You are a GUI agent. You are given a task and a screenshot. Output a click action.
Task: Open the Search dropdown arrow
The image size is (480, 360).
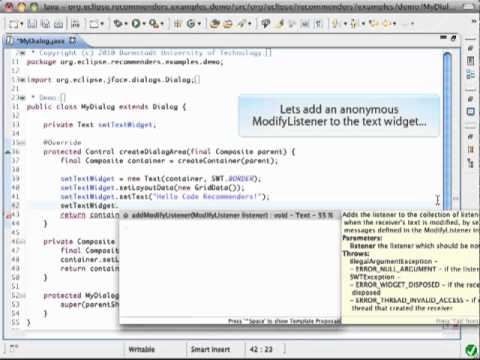click(249, 24)
